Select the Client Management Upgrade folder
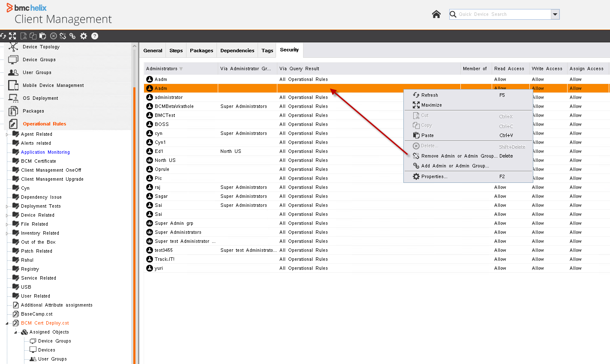 click(52, 179)
